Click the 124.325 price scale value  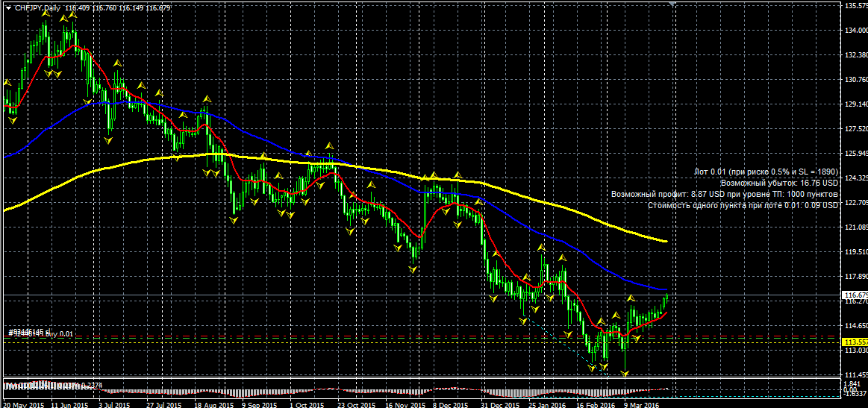[856, 178]
